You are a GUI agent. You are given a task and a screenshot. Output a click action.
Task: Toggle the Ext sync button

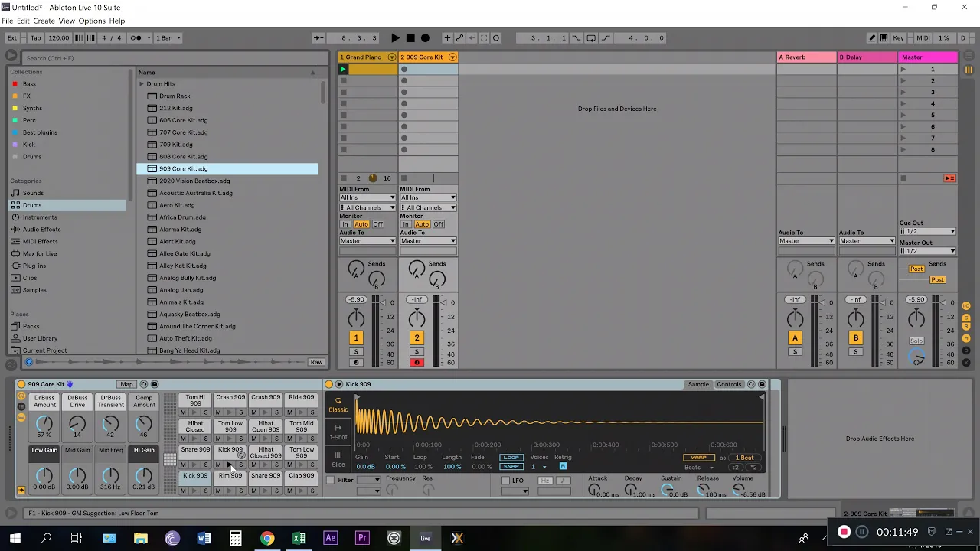12,37
